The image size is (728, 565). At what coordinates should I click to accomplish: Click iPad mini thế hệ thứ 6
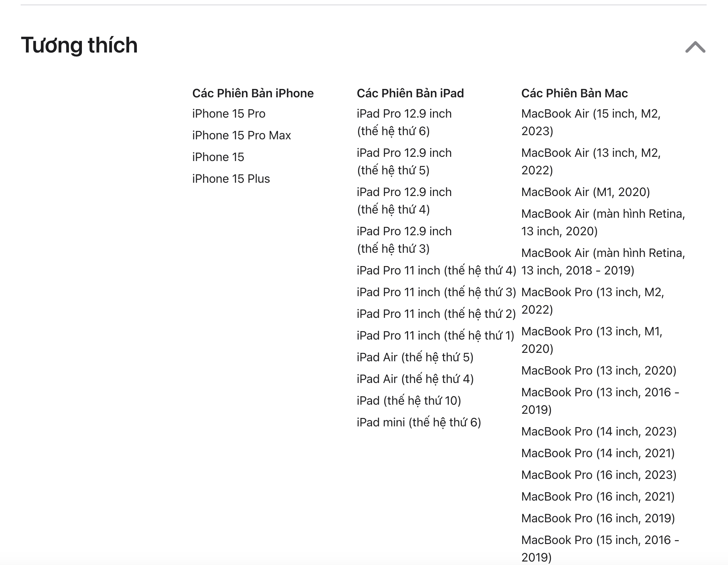click(x=419, y=423)
